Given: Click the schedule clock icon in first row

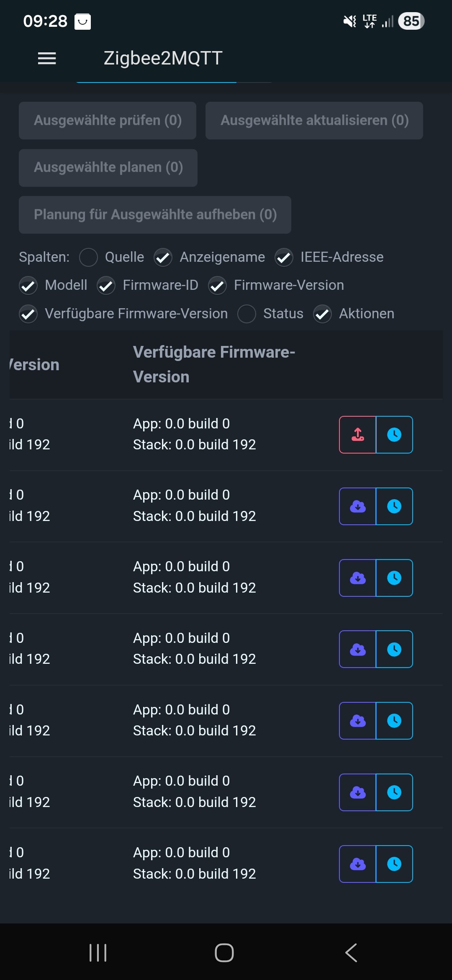Looking at the screenshot, I should click(x=394, y=435).
